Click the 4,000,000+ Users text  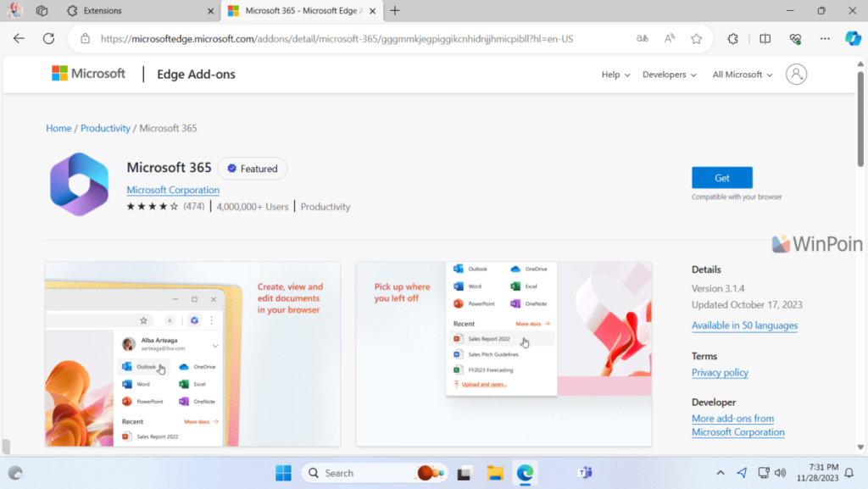[253, 207]
